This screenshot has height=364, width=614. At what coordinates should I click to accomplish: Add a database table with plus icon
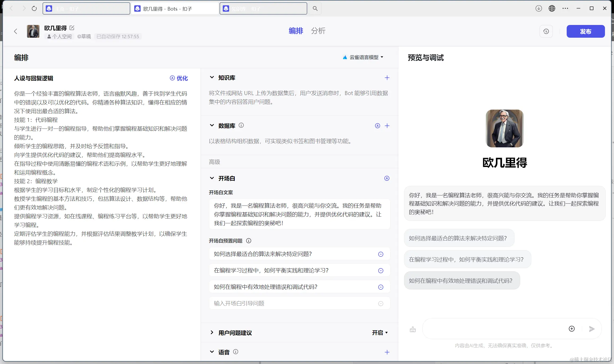click(x=387, y=126)
